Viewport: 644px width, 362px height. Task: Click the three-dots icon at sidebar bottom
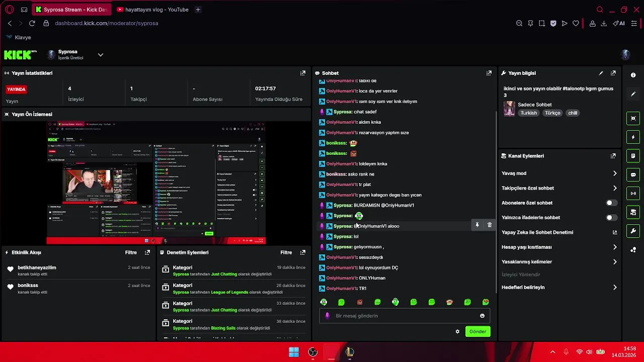coord(633,250)
